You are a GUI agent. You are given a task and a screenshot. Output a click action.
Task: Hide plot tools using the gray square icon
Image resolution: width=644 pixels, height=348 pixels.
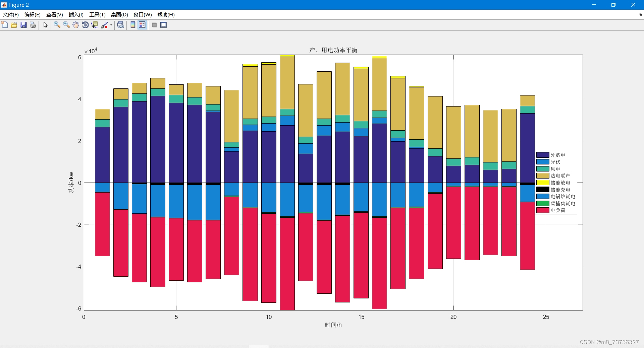154,25
